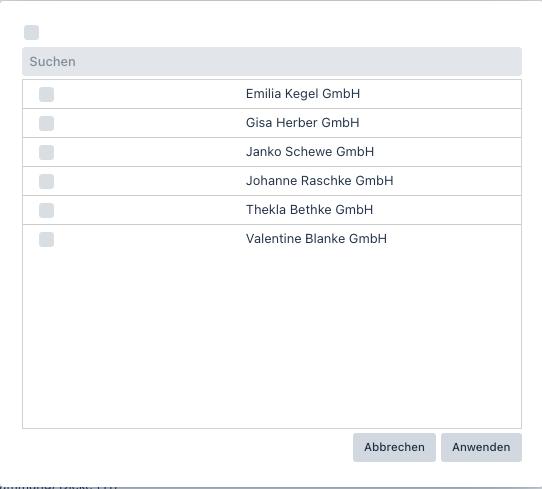Viewport: 542px width, 489px height.
Task: Pick the Johanne Raschke GmbH name text
Action: [319, 181]
